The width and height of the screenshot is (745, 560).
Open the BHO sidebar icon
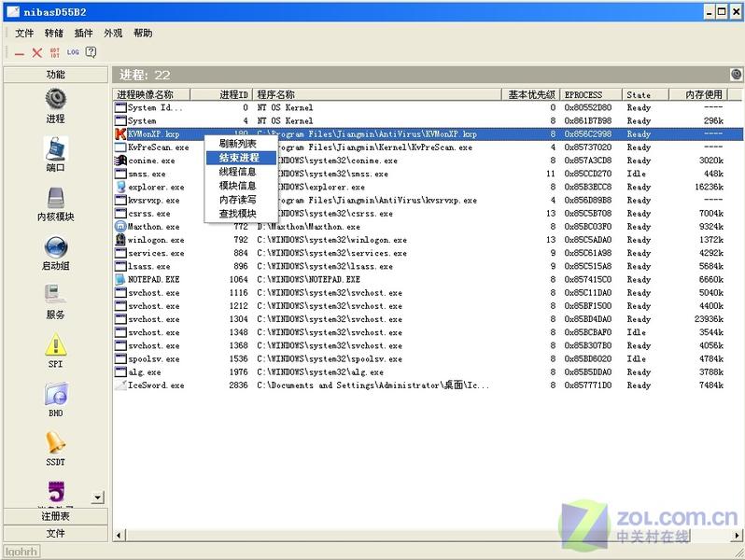tap(56, 394)
